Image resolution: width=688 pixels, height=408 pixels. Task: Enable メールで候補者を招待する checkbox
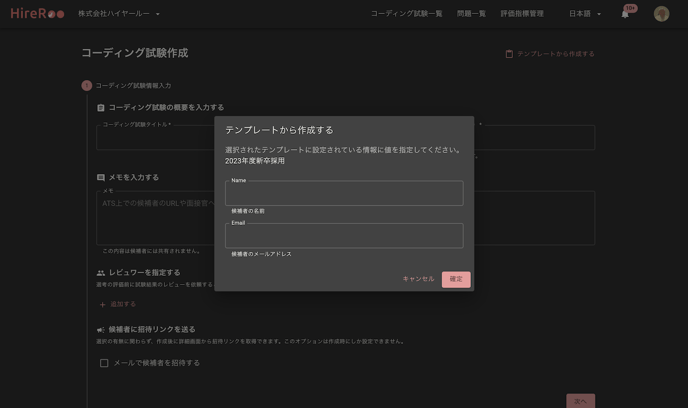pos(104,363)
